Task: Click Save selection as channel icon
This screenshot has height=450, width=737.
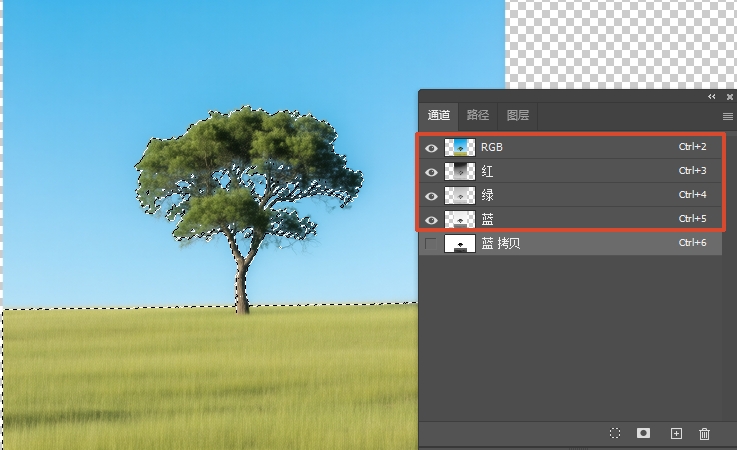Action: click(x=644, y=433)
